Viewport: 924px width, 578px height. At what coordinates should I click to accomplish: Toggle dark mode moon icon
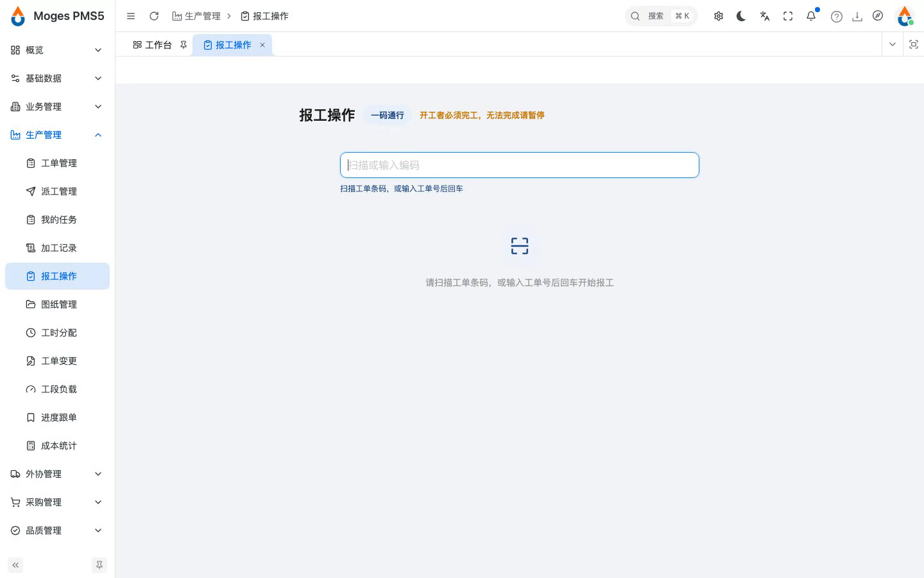tap(742, 16)
